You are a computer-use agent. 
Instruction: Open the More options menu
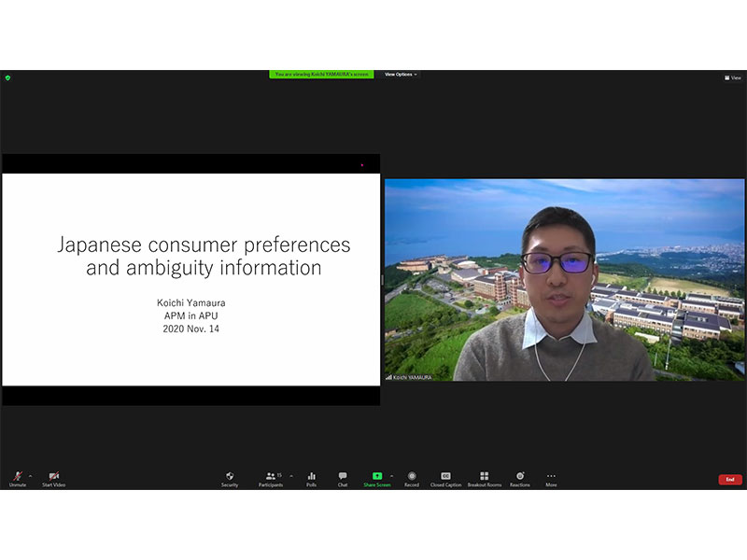tap(551, 478)
